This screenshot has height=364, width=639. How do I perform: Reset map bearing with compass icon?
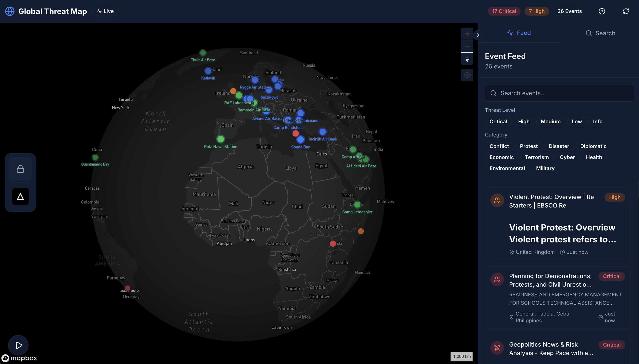click(467, 59)
